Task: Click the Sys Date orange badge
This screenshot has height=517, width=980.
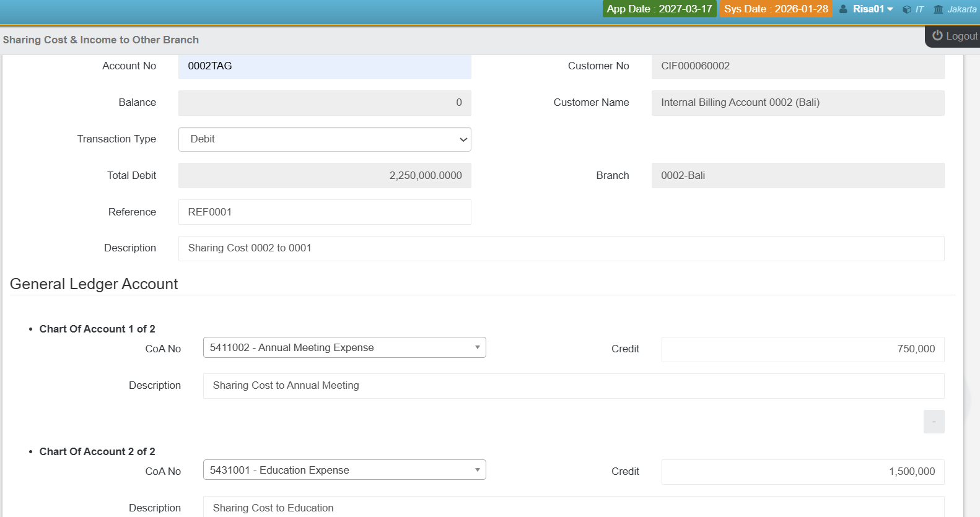Action: click(776, 9)
